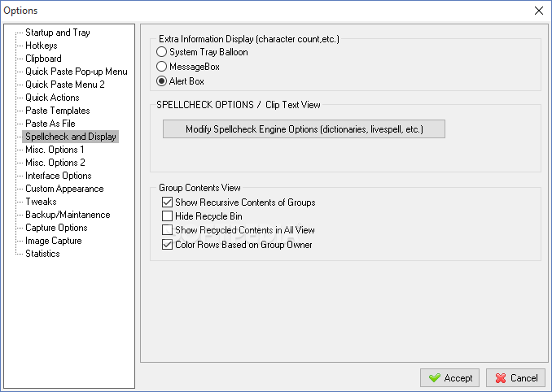Click Modify Spellcheck Engine Options button

click(x=304, y=129)
